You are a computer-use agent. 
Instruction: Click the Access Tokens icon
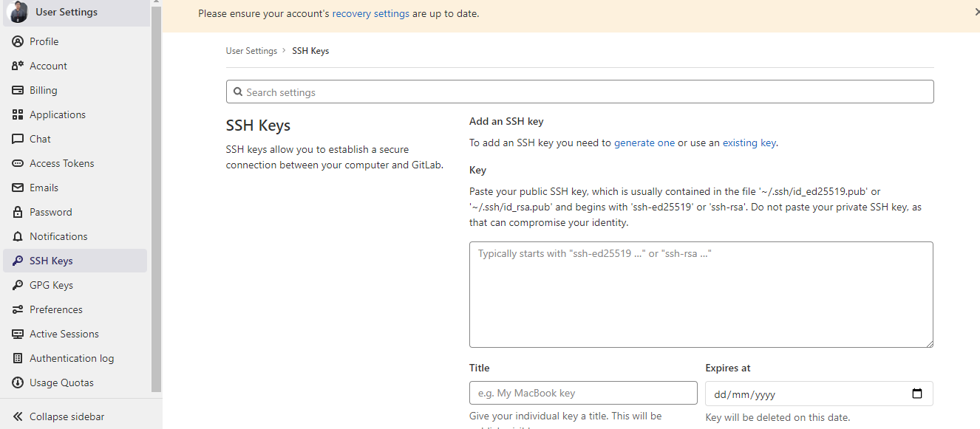coord(18,163)
